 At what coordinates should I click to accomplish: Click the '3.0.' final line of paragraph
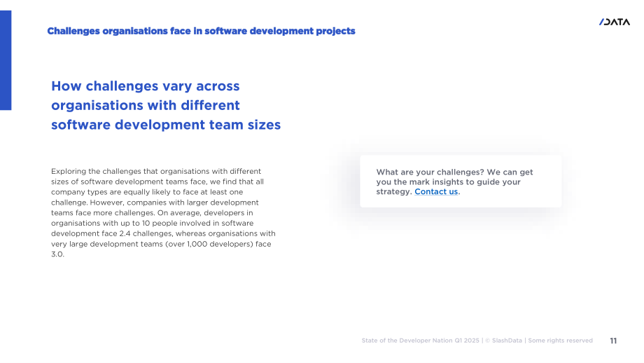click(57, 254)
